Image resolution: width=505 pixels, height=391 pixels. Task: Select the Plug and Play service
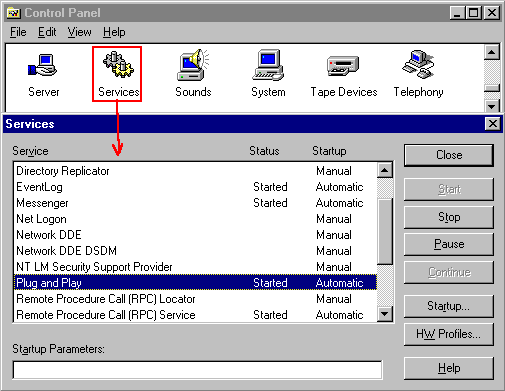click(x=195, y=283)
